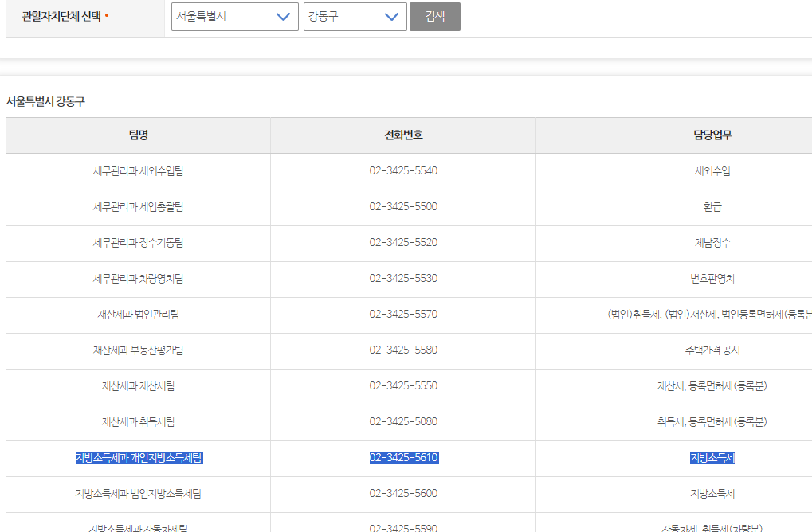Open the district dropdown showing 강동구
Screen dimensions: 812x532
click(355, 16)
